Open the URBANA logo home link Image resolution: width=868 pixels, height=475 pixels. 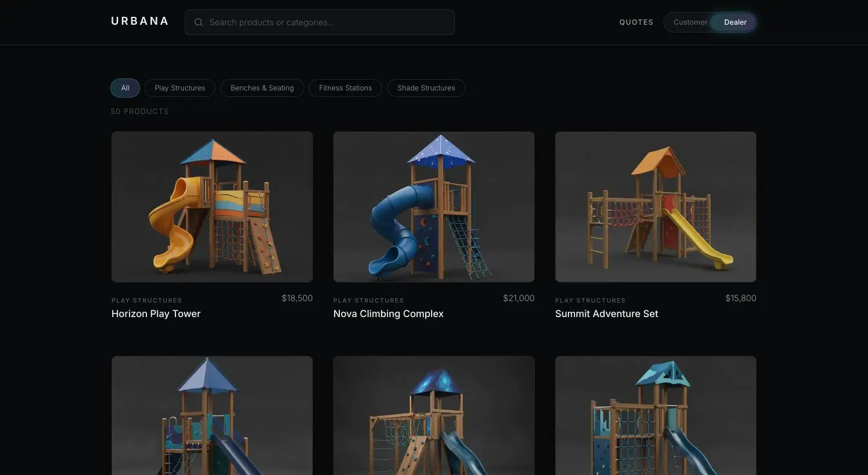tap(140, 21)
